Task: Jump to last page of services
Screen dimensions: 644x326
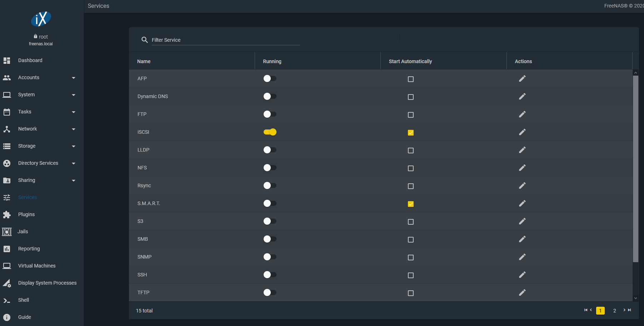Action: coord(630,310)
